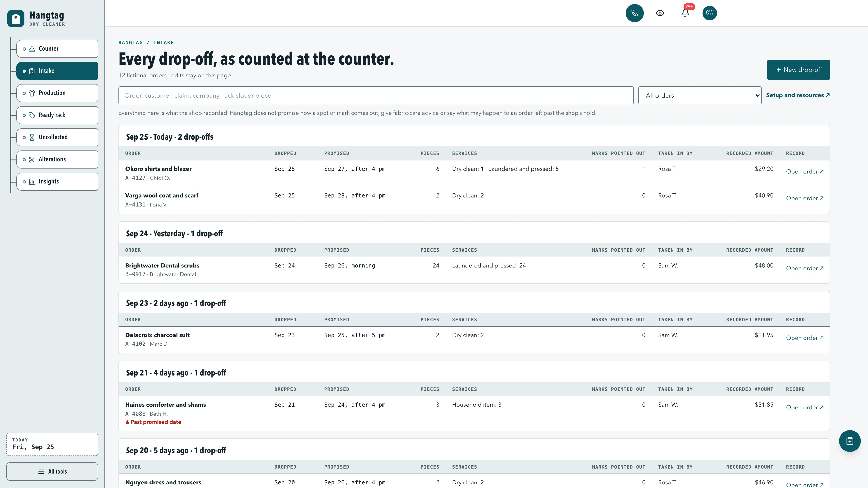
Task: Click the Sep 25 Today group heading
Action: pyautogui.click(x=170, y=137)
